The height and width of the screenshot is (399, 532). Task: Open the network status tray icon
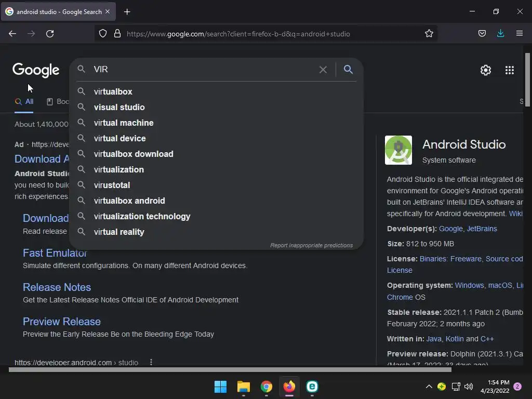tap(456, 387)
